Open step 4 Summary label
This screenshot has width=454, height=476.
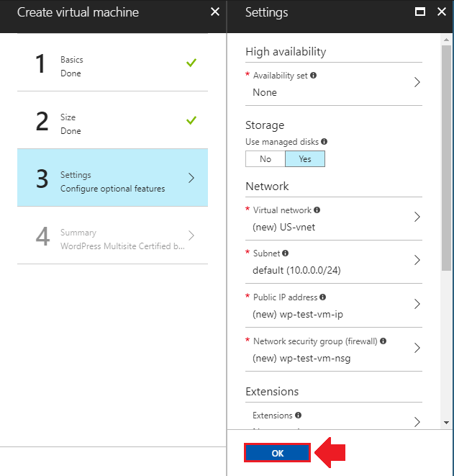click(x=78, y=233)
